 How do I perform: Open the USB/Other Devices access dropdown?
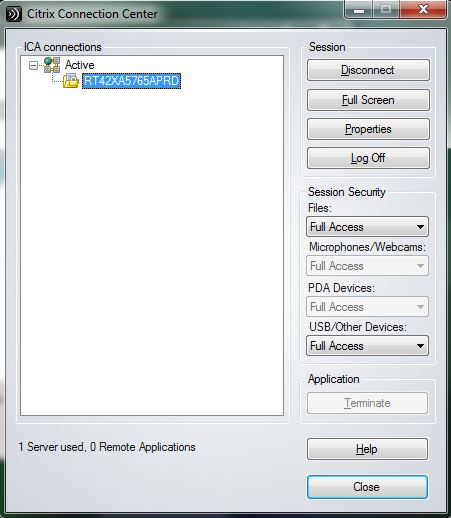(367, 346)
